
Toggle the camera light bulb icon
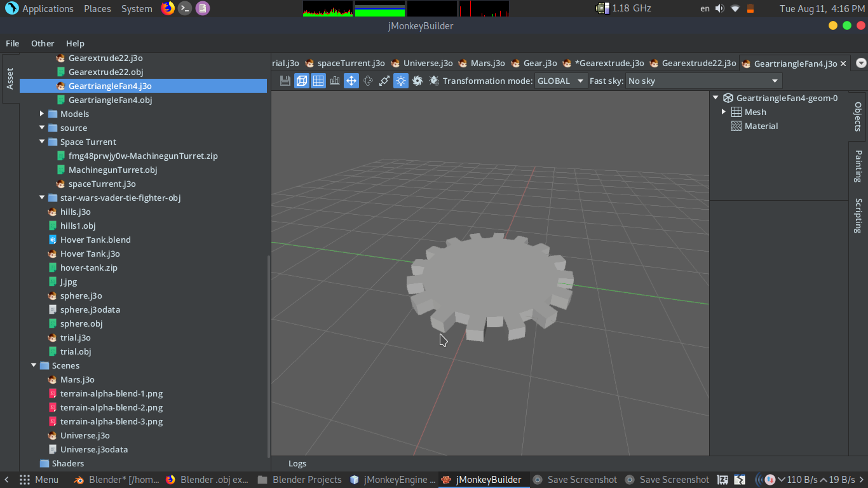tap(401, 81)
